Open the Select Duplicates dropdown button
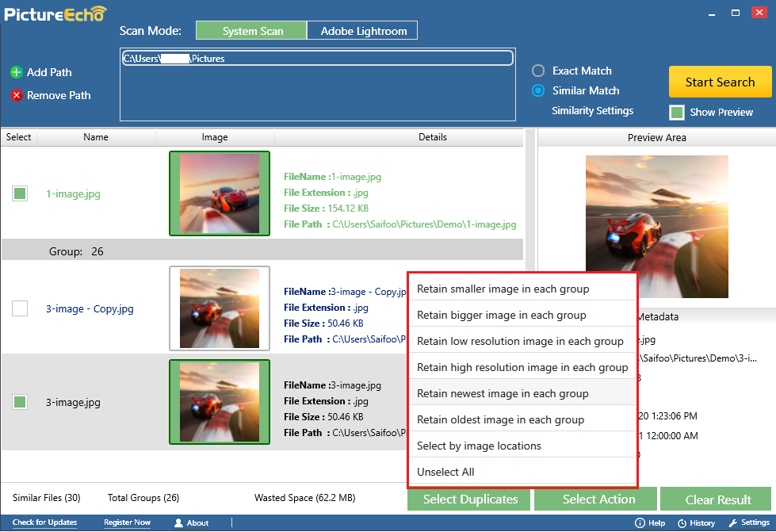The height and width of the screenshot is (532, 776). [470, 499]
